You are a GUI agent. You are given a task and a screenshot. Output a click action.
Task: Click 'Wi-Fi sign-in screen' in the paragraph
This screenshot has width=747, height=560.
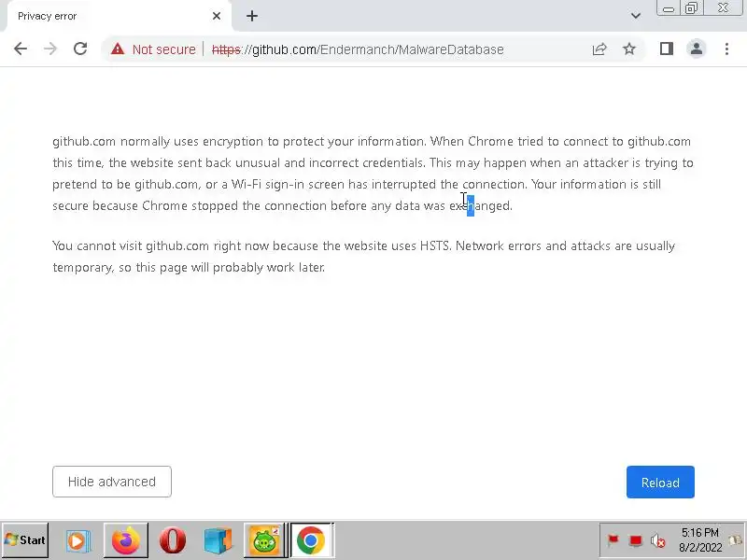[x=288, y=184]
